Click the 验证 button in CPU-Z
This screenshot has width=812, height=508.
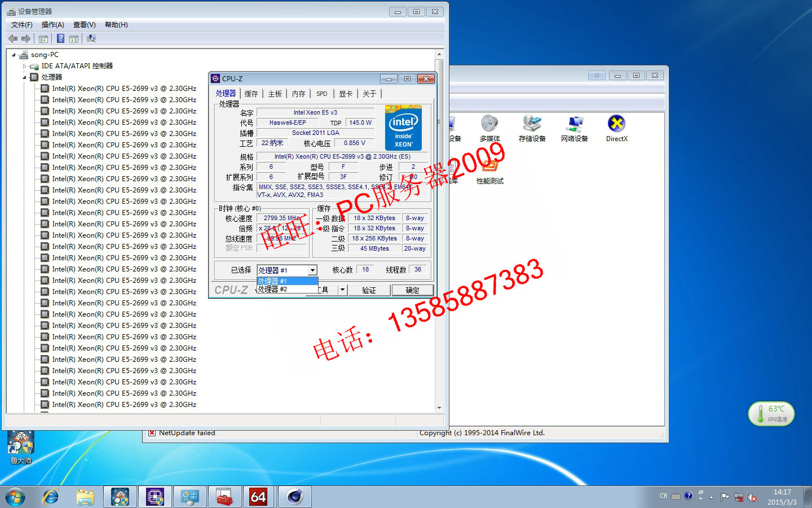(369, 290)
